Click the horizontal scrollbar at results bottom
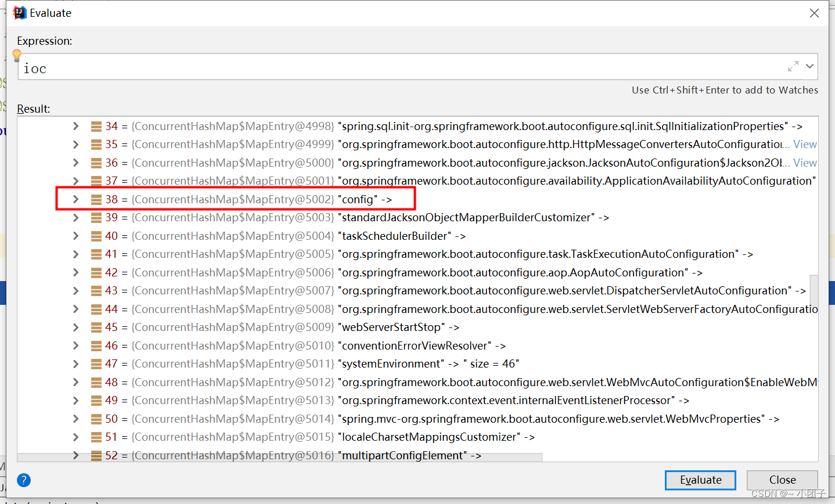This screenshot has width=835, height=504. [x=280, y=458]
